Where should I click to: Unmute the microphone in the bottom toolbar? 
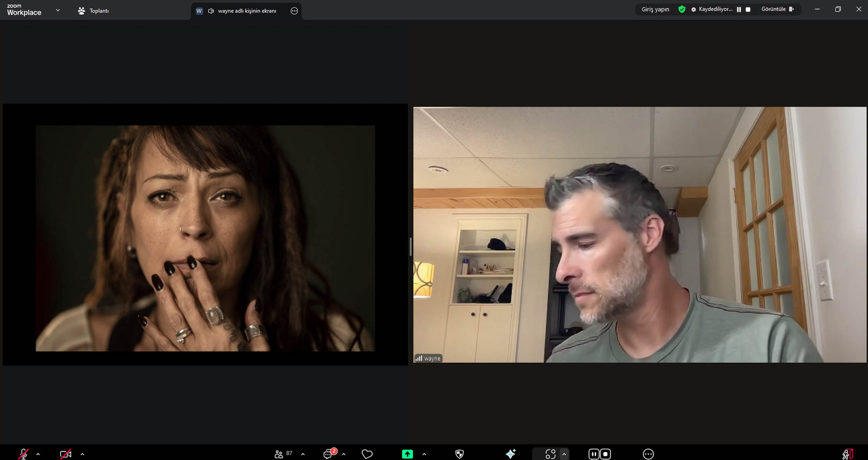tap(24, 454)
